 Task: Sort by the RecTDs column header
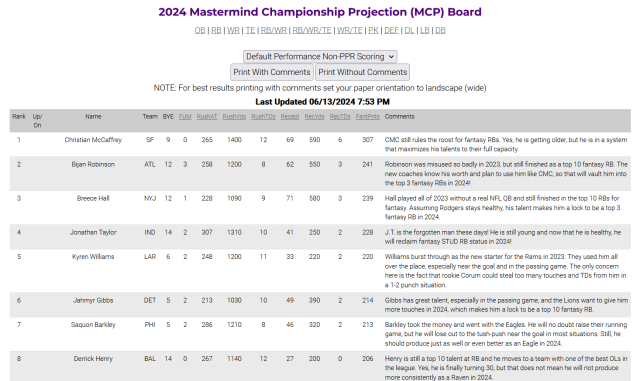(340, 117)
